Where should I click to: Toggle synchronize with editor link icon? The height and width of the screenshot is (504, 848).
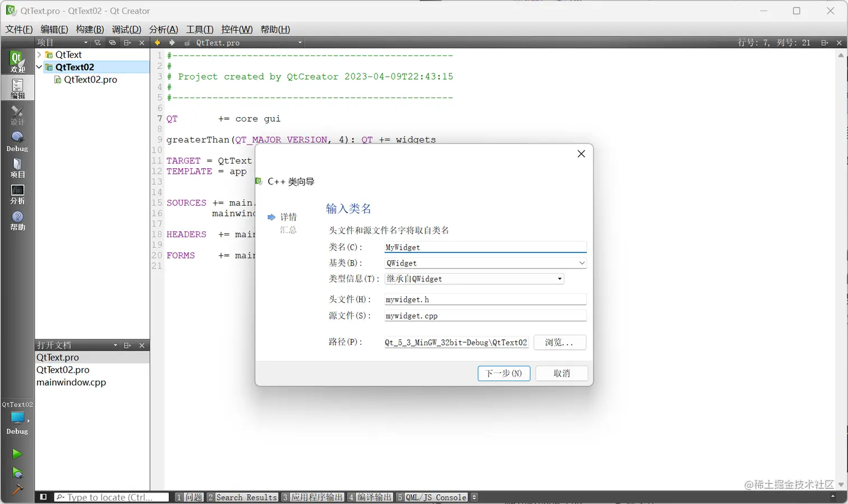click(112, 43)
